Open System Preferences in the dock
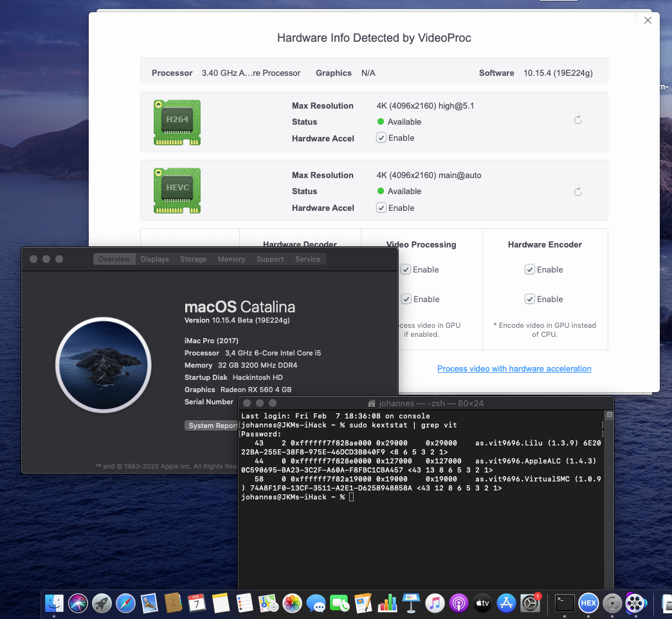 pos(530,603)
